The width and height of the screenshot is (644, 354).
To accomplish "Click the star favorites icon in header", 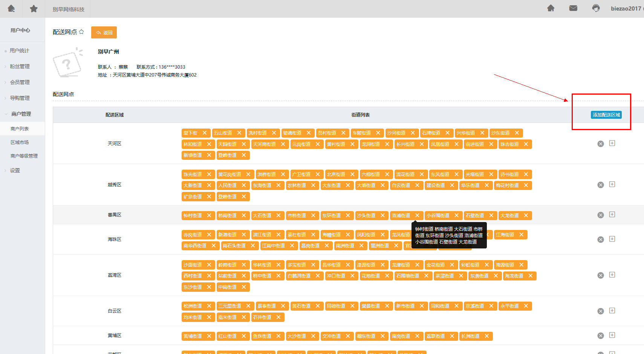I will pos(34,8).
